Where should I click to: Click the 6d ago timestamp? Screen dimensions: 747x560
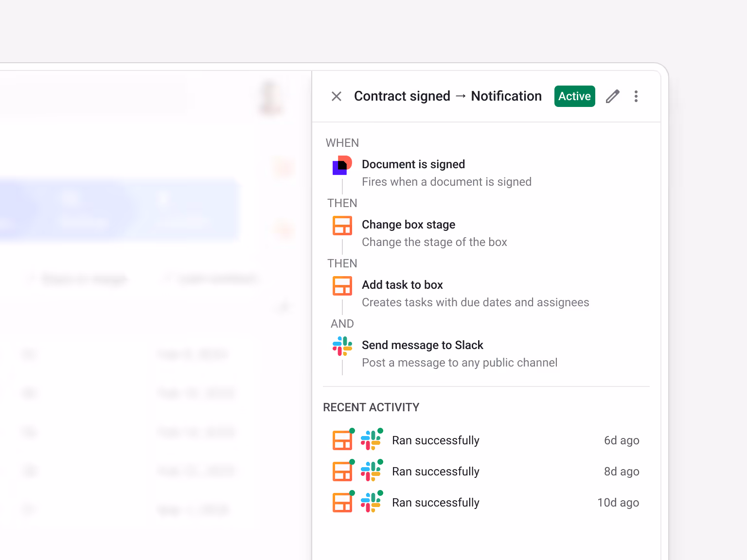tap(622, 440)
